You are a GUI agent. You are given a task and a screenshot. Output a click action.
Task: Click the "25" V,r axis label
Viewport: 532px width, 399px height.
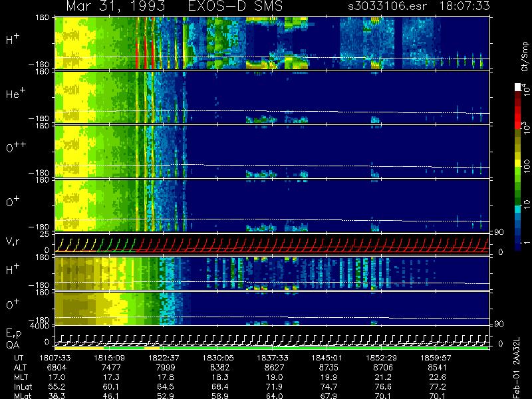pos(46,234)
